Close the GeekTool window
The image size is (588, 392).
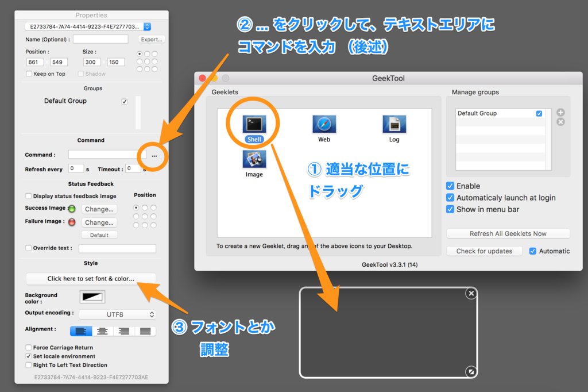coord(203,78)
